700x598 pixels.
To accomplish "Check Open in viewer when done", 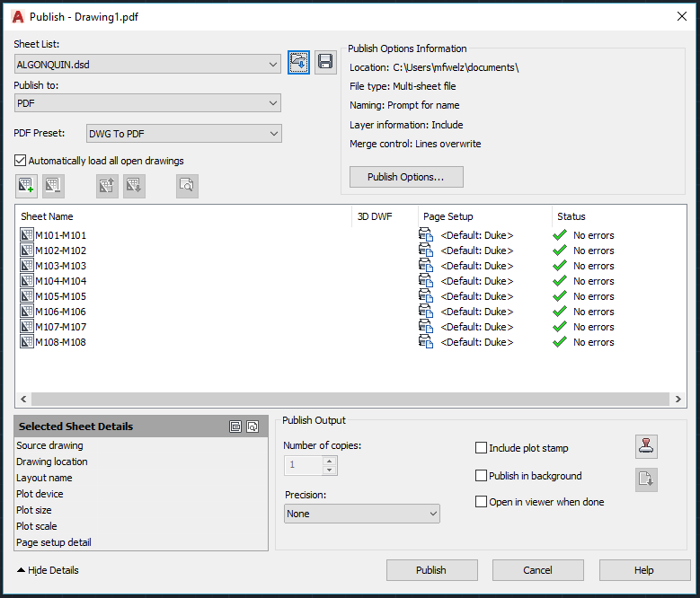I will point(481,502).
